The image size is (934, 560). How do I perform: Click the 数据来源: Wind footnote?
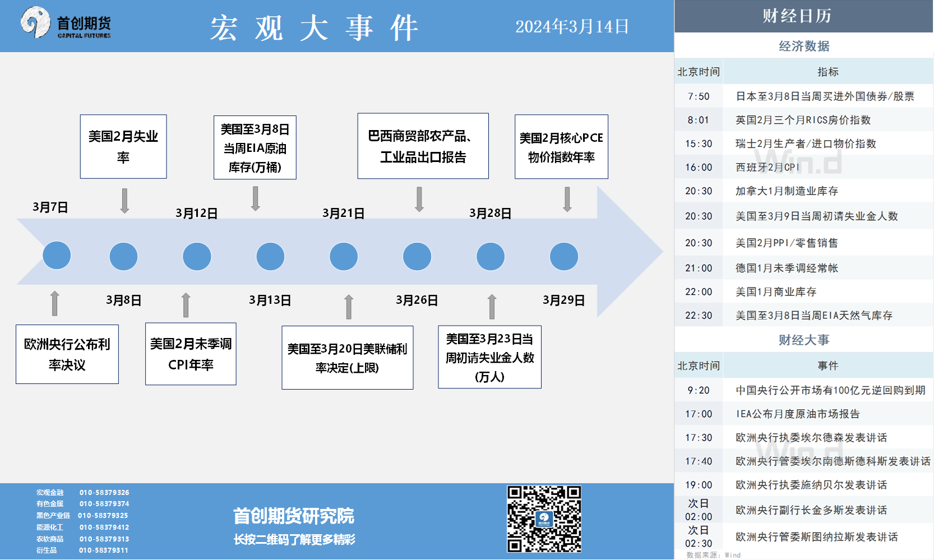[713, 555]
